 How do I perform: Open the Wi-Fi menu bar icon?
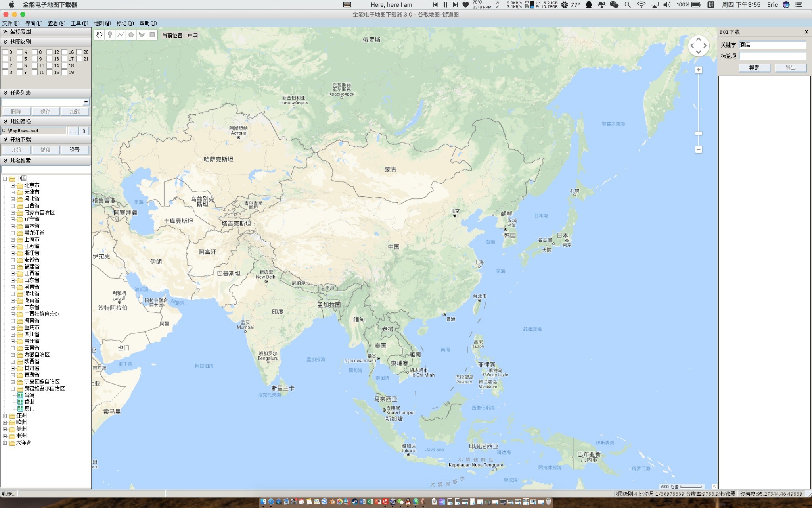pos(641,5)
